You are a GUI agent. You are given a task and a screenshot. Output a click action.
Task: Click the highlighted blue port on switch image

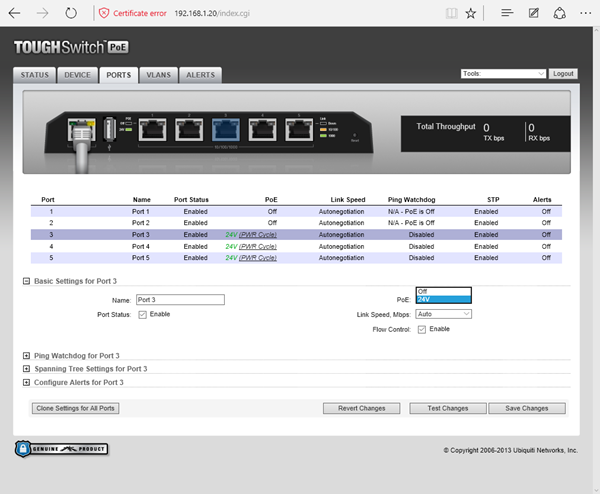click(223, 129)
